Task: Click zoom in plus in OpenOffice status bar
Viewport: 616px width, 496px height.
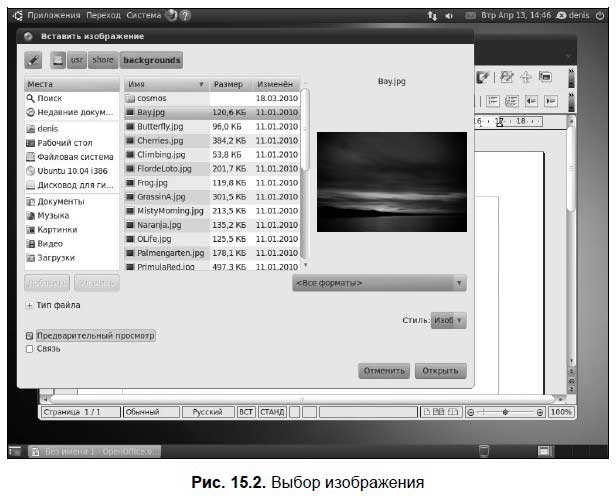Action: (x=540, y=412)
